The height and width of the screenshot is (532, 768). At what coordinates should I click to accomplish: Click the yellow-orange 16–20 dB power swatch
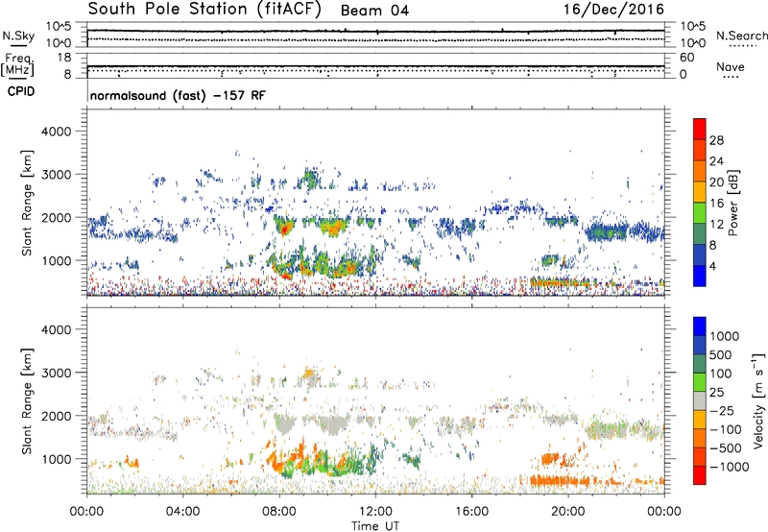[x=700, y=192]
